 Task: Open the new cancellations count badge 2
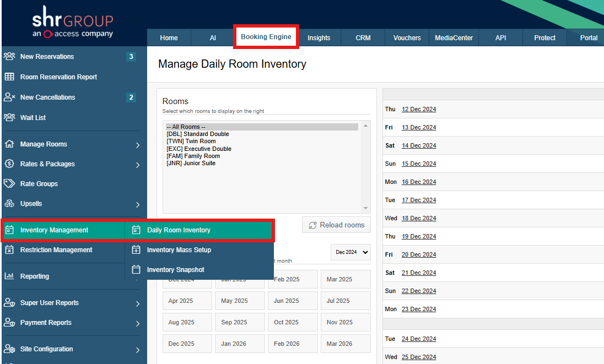tap(131, 97)
